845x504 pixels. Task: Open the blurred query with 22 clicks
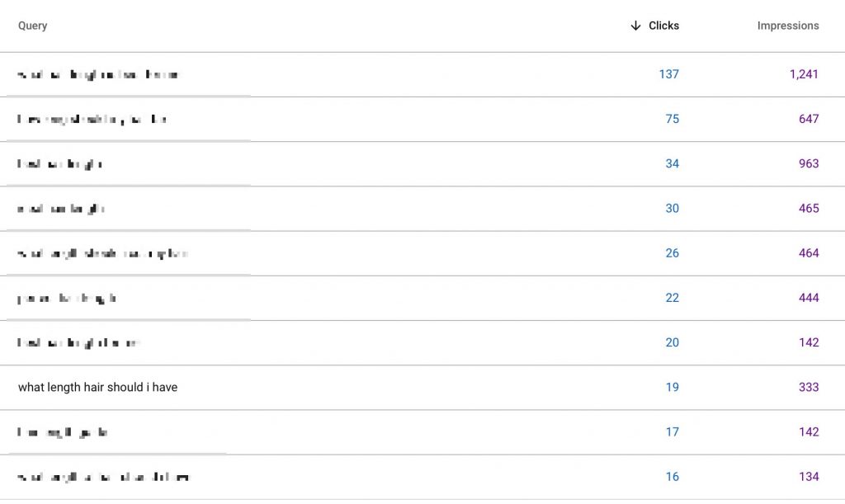point(67,298)
